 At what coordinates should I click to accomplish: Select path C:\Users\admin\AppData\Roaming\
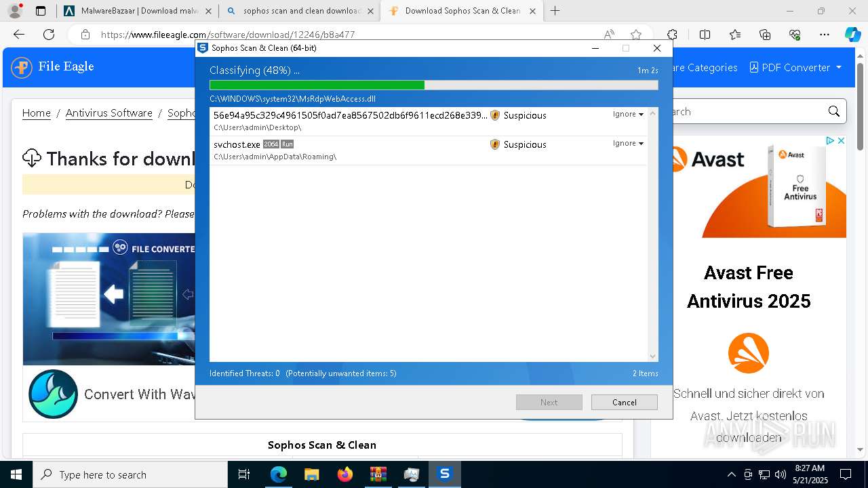click(x=275, y=157)
